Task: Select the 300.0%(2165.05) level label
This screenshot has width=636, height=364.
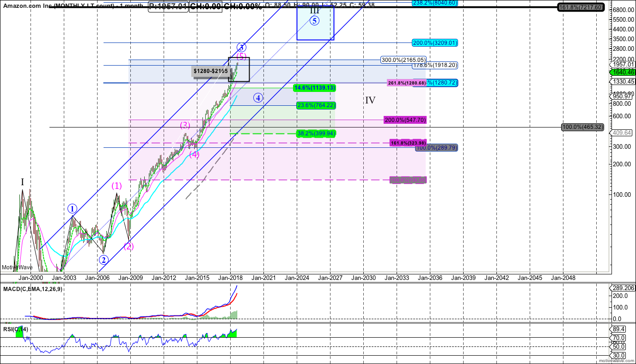Action: point(403,60)
